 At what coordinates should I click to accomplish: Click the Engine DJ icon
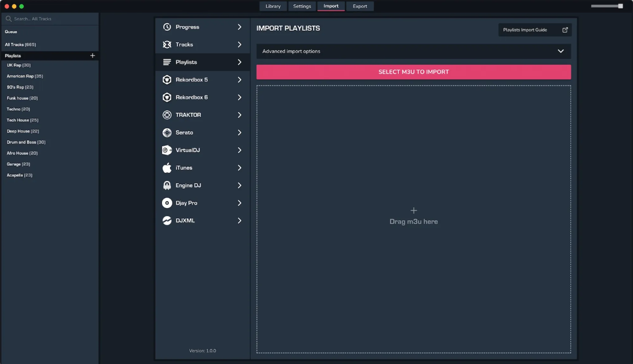click(x=167, y=185)
